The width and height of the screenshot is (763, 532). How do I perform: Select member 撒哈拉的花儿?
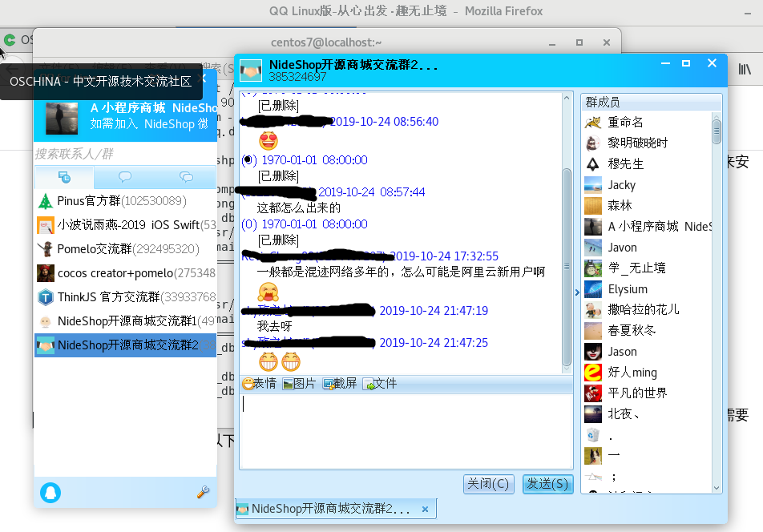[x=648, y=310]
